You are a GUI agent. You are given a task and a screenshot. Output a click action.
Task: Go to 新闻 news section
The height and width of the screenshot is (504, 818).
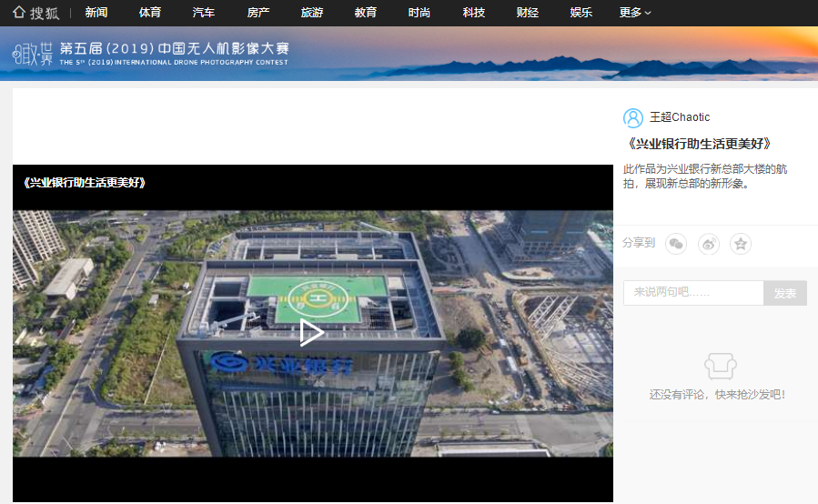(x=96, y=13)
